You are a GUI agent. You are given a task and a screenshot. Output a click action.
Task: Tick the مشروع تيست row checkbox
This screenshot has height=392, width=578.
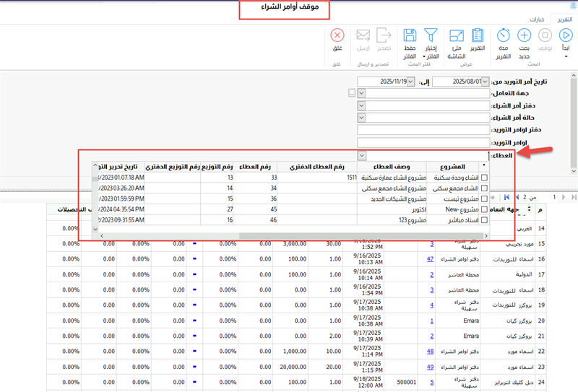point(484,199)
